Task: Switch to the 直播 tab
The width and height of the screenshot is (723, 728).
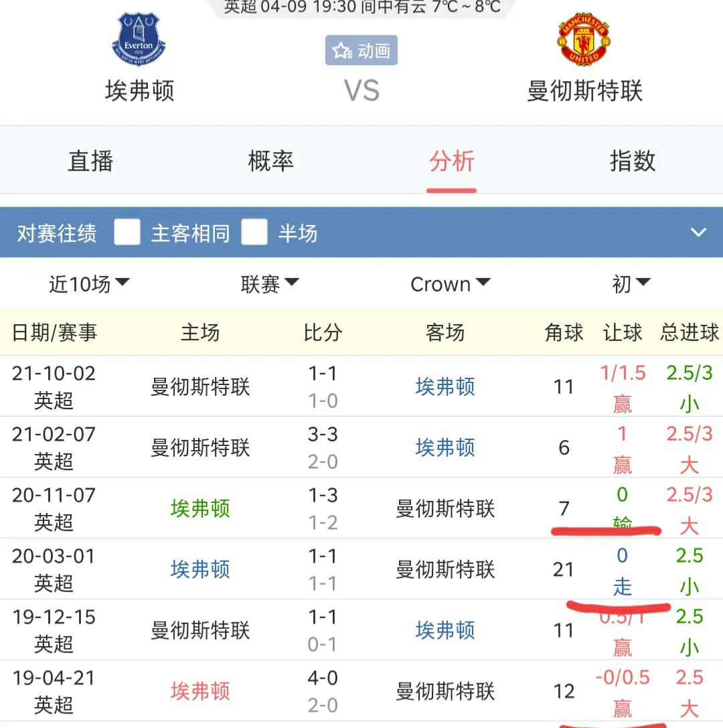Action: click(x=90, y=161)
